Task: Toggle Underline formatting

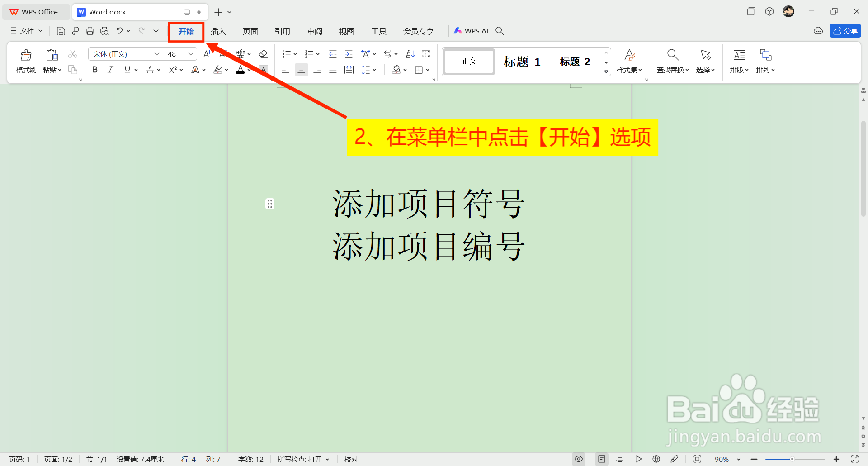Action: [x=127, y=70]
